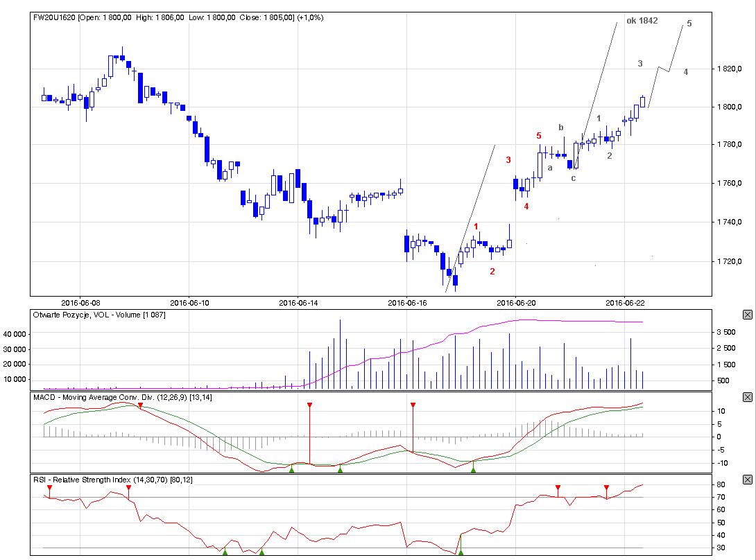Select the "ok 1842" target annotation
Screen dimensions: 756x560
[642, 21]
